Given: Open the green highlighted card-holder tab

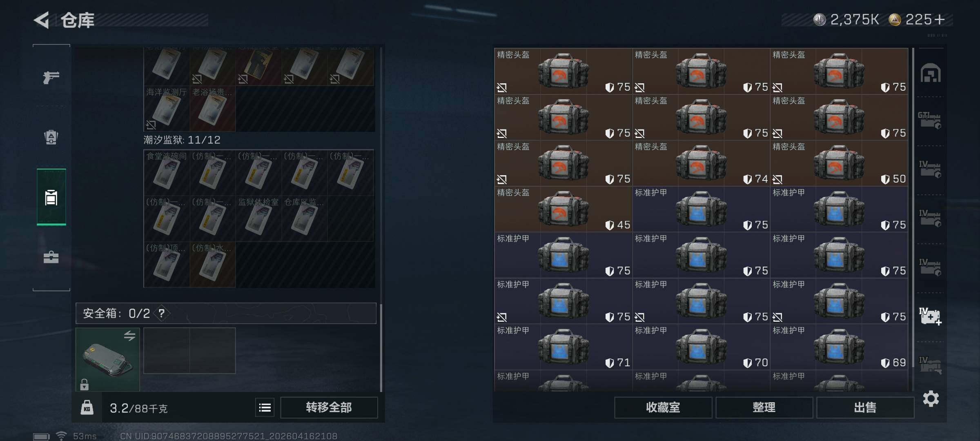Looking at the screenshot, I should (51, 197).
